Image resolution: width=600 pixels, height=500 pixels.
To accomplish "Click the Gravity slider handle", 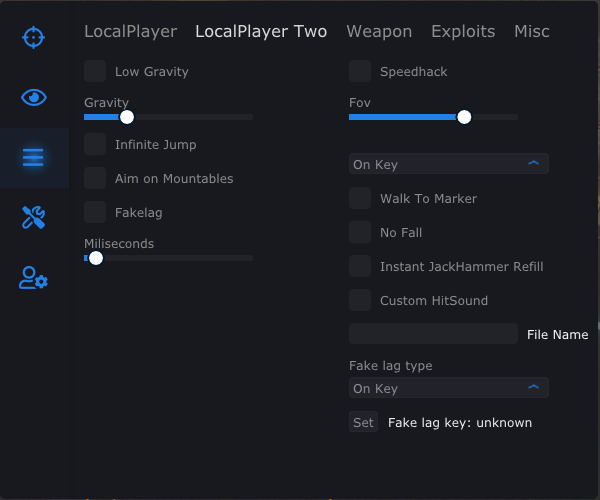I will point(126,117).
